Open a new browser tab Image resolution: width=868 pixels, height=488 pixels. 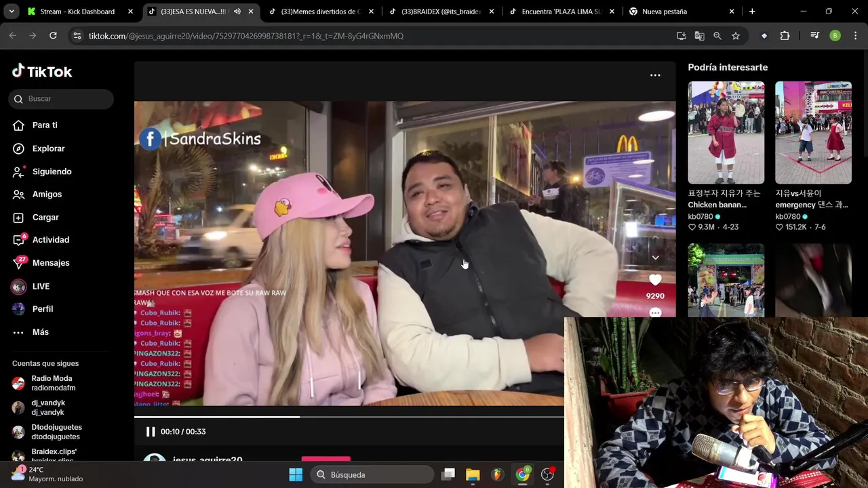click(751, 12)
